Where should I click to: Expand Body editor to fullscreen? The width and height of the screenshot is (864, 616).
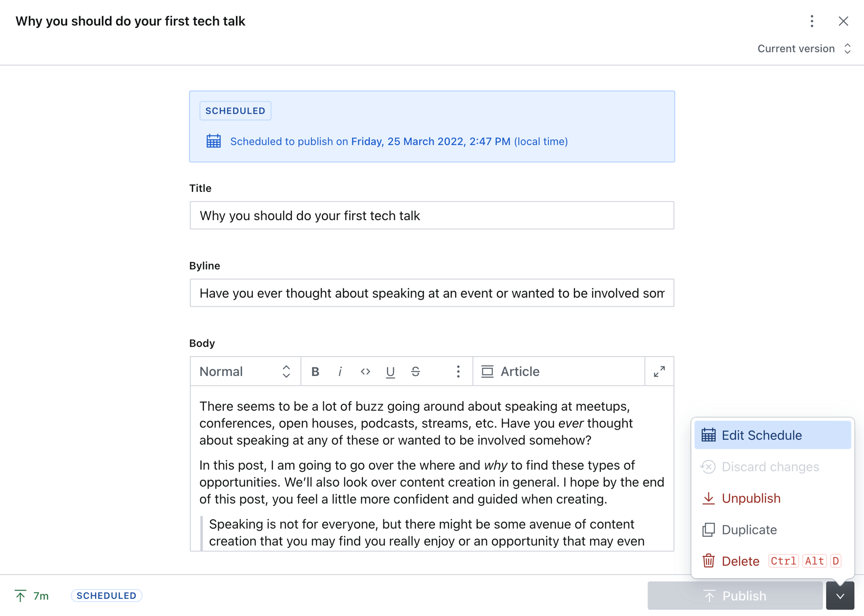coord(659,371)
